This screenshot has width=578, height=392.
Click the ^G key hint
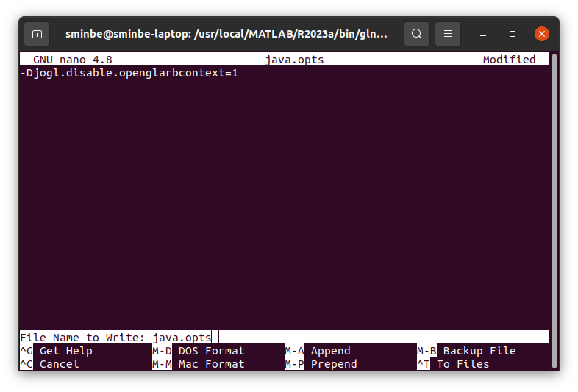(26, 351)
